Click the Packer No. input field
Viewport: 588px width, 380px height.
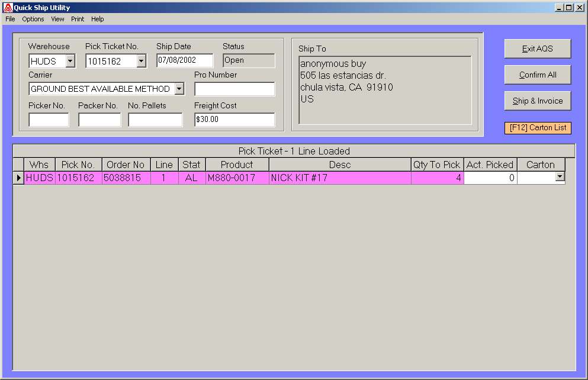click(x=99, y=120)
